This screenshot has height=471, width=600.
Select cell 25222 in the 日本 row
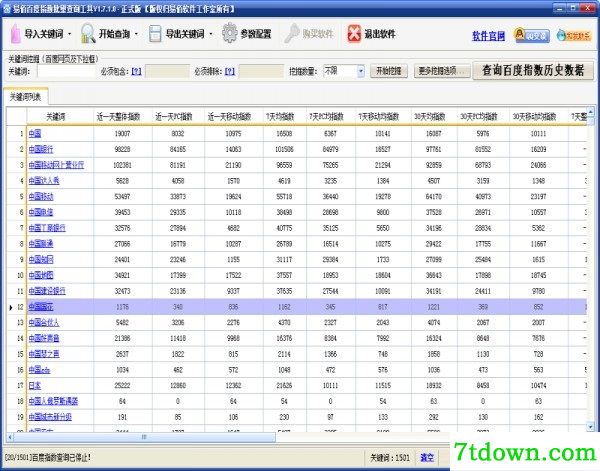(122, 386)
